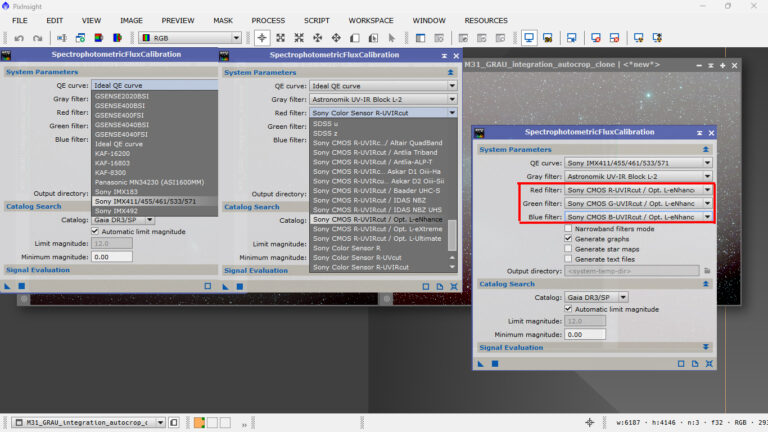768x432 pixels.
Task: Collapse the System Parameters section in right dialog
Action: point(706,149)
